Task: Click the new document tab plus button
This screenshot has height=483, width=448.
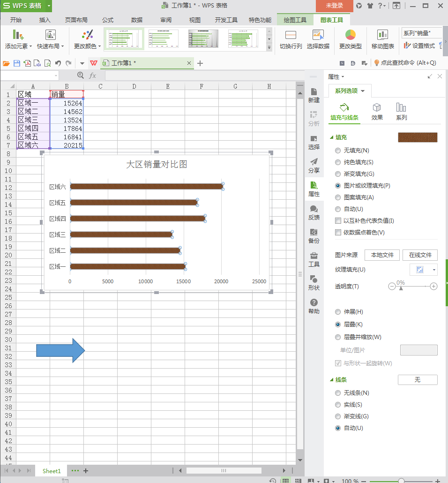Action: (200, 63)
